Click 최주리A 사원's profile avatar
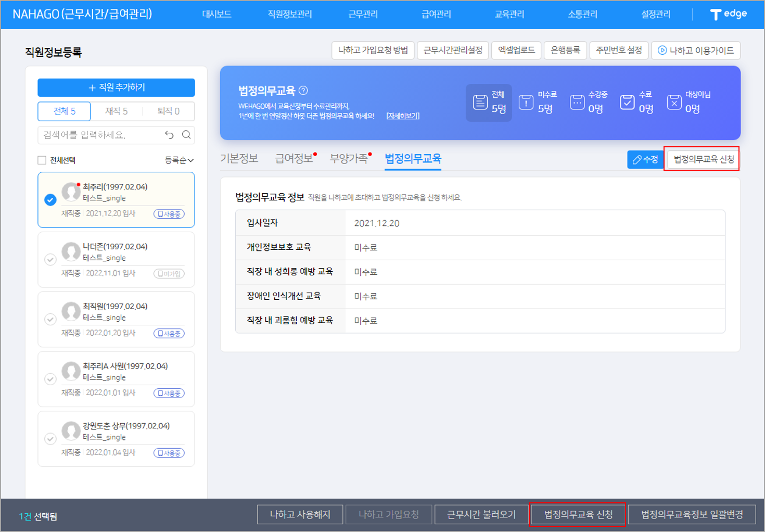The height and width of the screenshot is (532, 765). 71,372
